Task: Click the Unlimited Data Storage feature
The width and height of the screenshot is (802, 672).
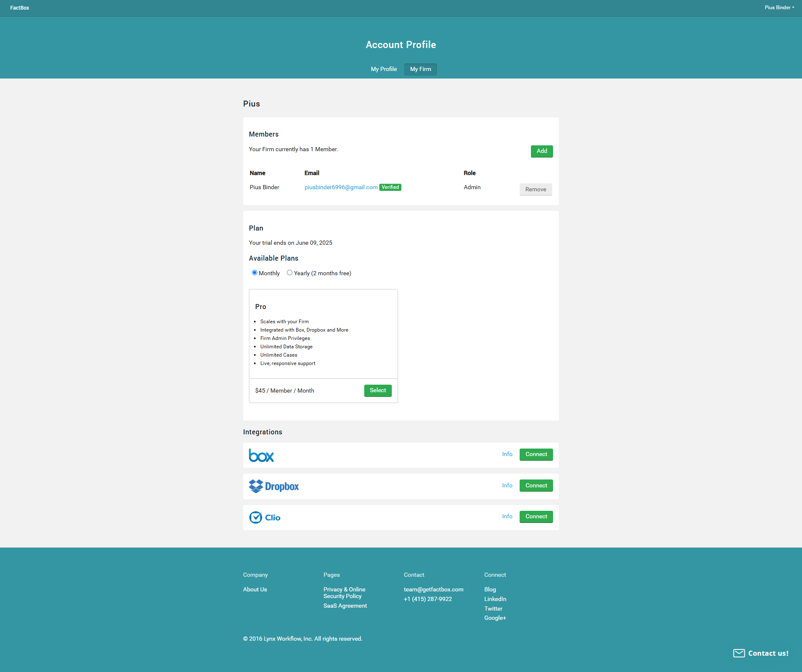Action: tap(286, 347)
